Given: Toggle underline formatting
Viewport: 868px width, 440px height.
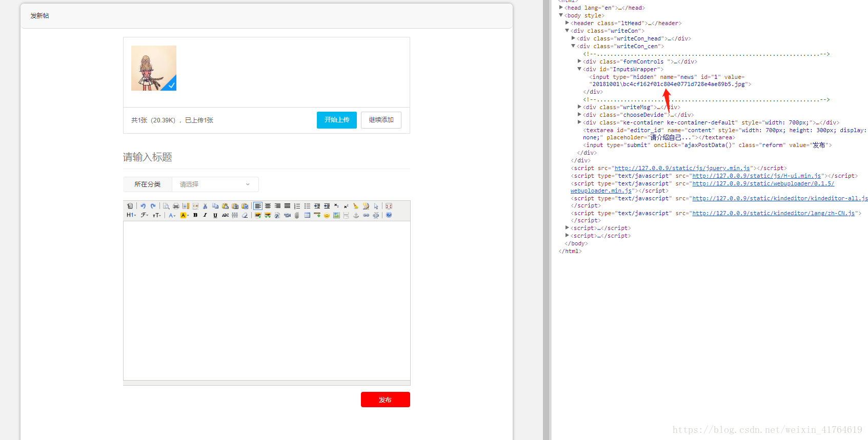Looking at the screenshot, I should pyautogui.click(x=215, y=215).
